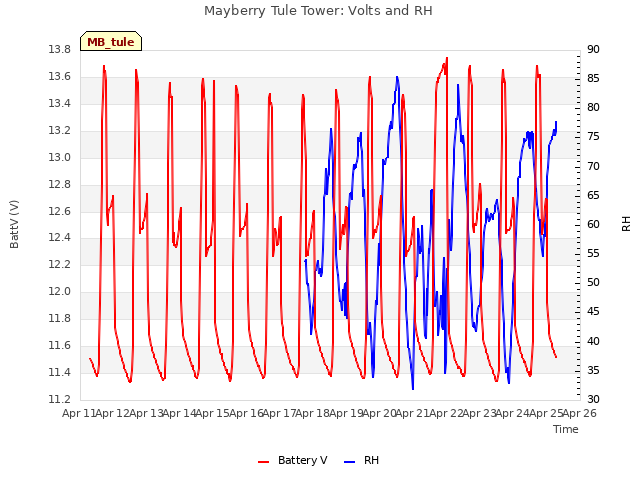640x480 pixels.
Task: Click the 12.4 BattV axis value
Action: (60, 238)
